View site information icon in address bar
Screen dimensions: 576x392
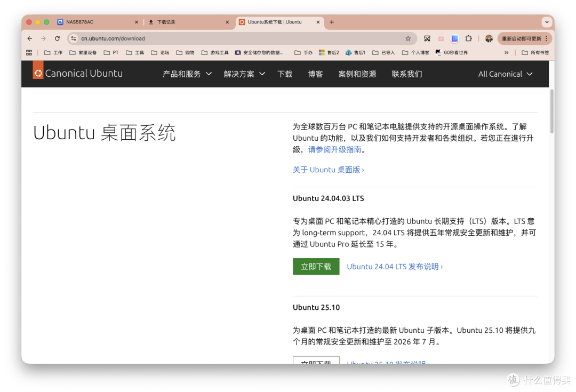(x=74, y=38)
